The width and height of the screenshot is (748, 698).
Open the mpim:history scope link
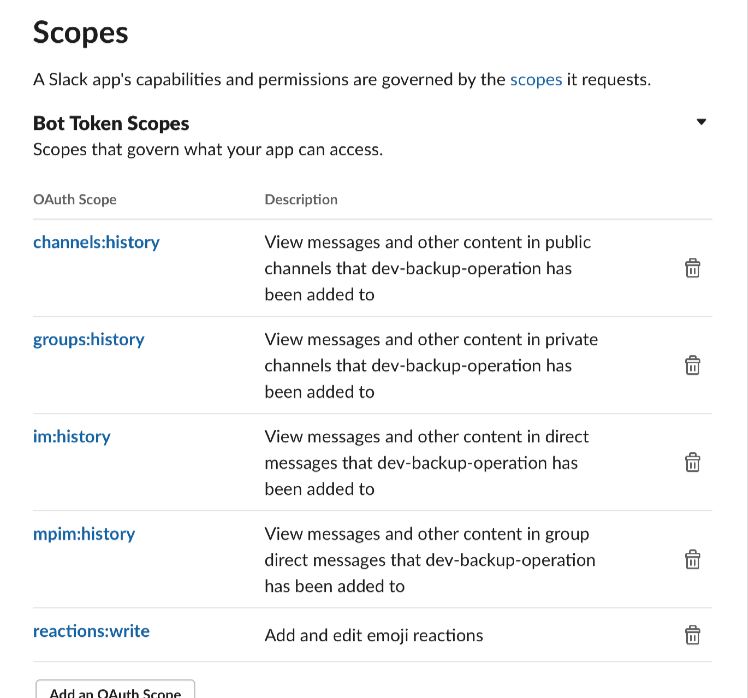[x=84, y=534]
